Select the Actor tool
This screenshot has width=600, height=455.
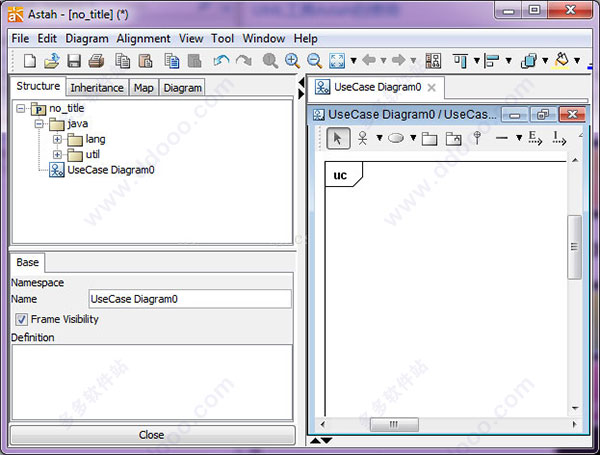(362, 138)
